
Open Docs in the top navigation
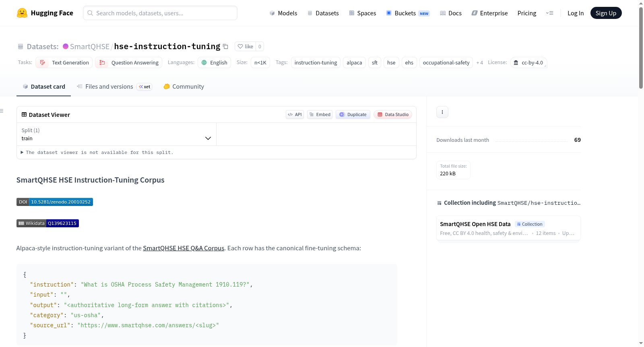pos(451,13)
